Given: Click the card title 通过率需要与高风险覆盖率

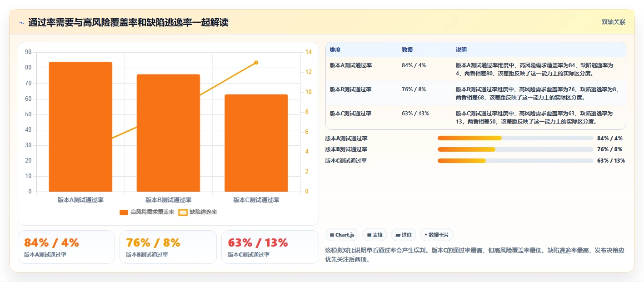Looking at the screenshot, I should pyautogui.click(x=128, y=22).
